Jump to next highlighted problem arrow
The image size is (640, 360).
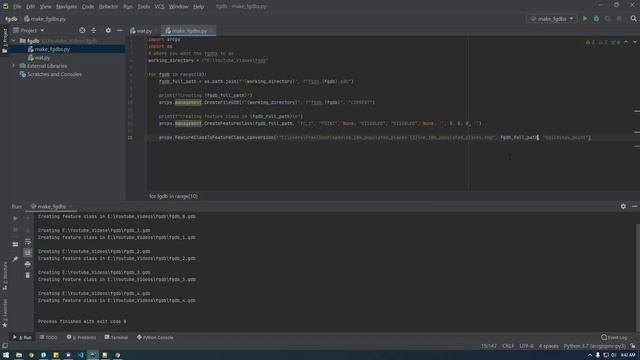tap(635, 42)
